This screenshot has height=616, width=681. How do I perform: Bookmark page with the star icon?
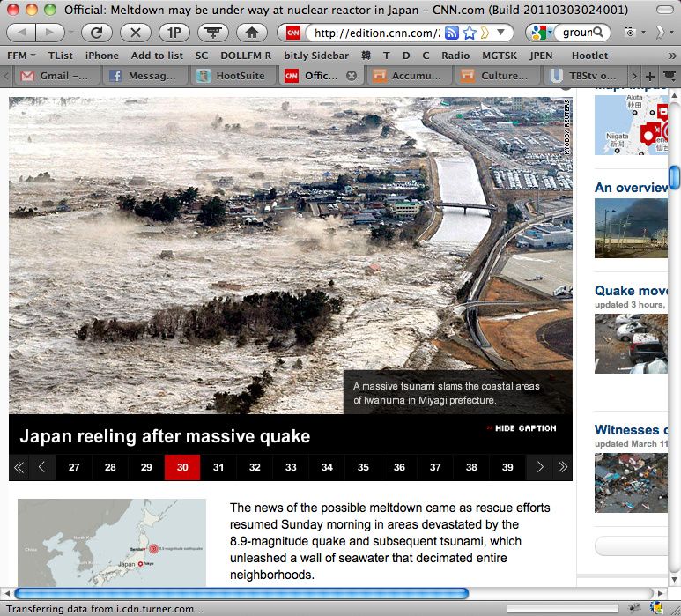coord(470,33)
